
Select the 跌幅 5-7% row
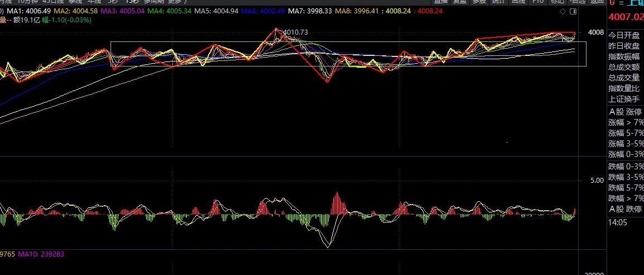pos(625,188)
